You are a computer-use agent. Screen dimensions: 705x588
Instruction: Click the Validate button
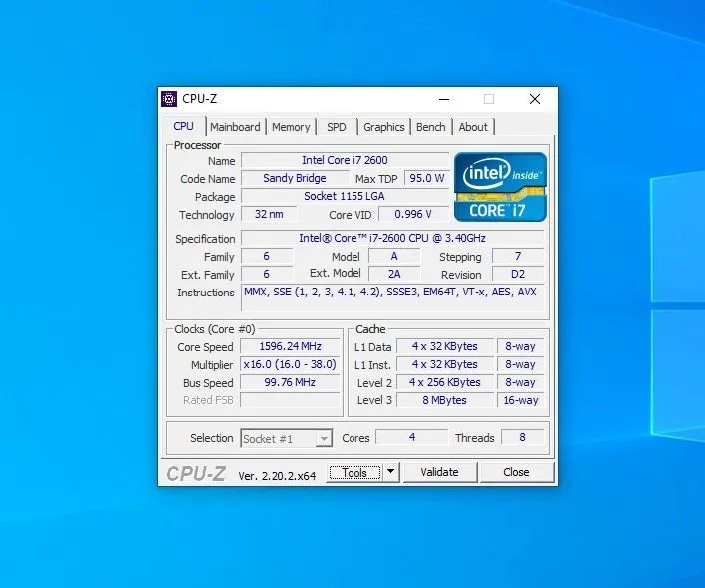coord(439,472)
